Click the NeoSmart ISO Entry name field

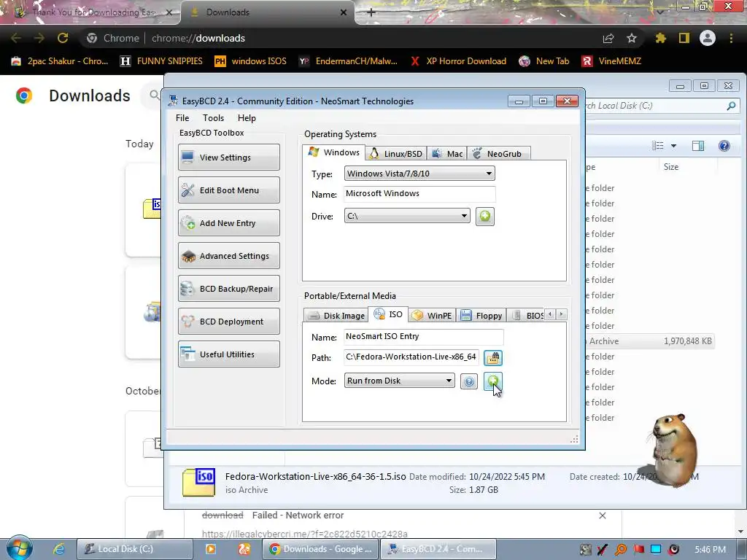point(423,337)
